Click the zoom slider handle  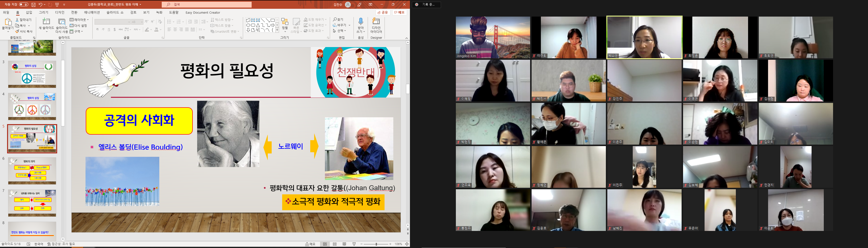point(376,244)
